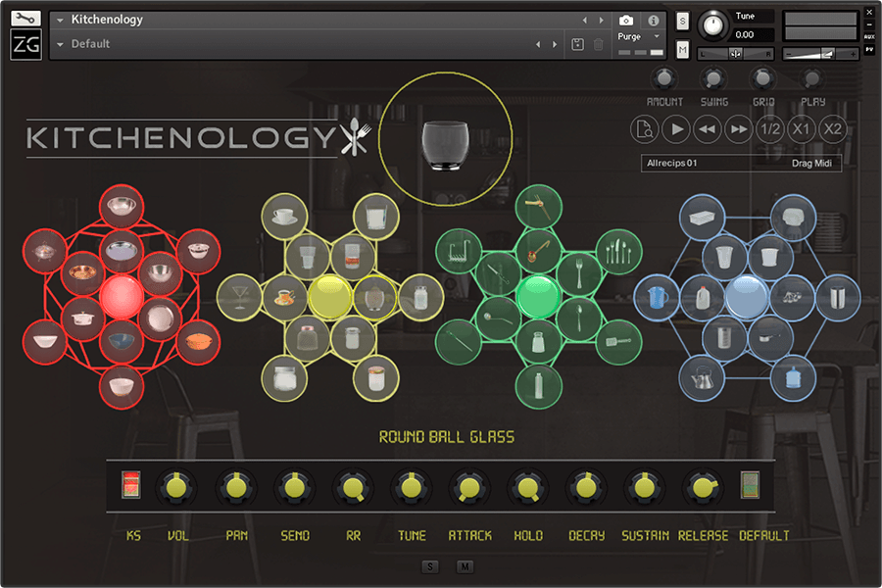This screenshot has height=588, width=882.
Task: Skip forward to the next MIDI pattern
Action: [x=739, y=129]
